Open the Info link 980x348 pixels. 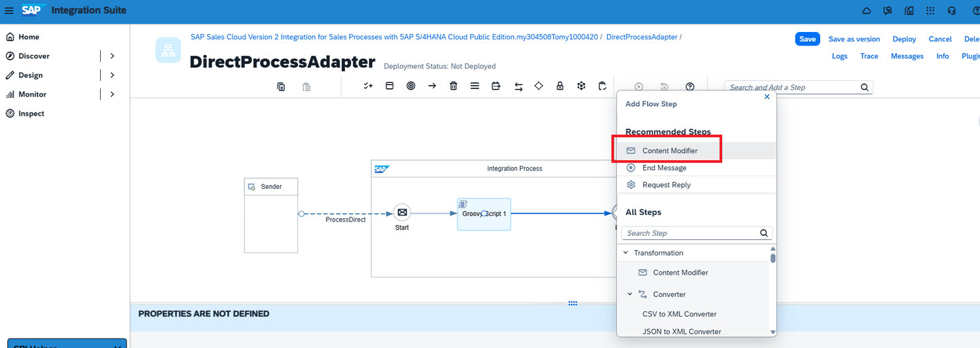(x=943, y=56)
